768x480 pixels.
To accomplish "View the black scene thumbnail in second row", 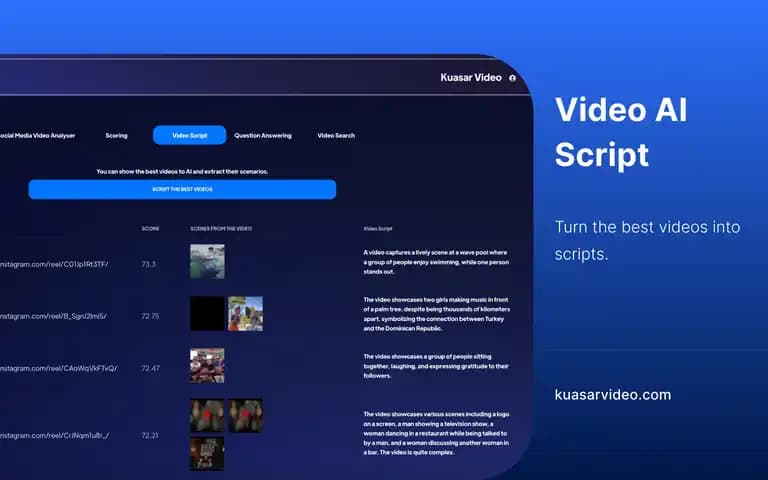I will [x=207, y=313].
